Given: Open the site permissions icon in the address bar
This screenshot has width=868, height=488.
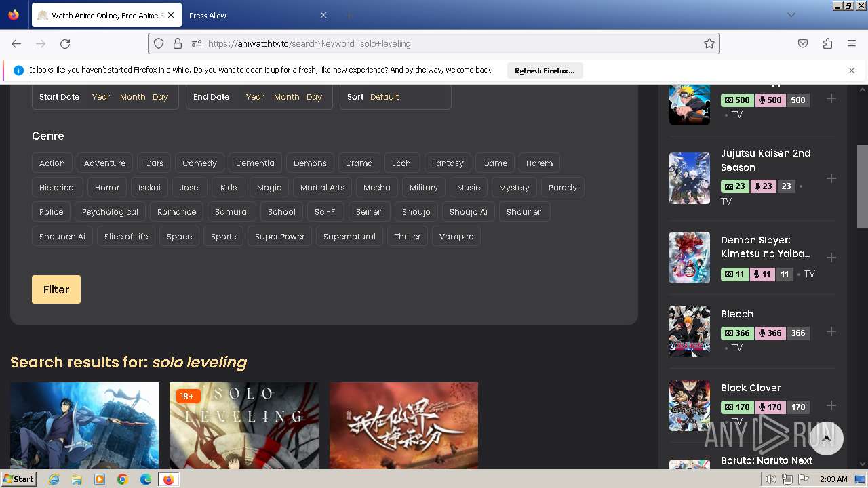Looking at the screenshot, I should [197, 43].
